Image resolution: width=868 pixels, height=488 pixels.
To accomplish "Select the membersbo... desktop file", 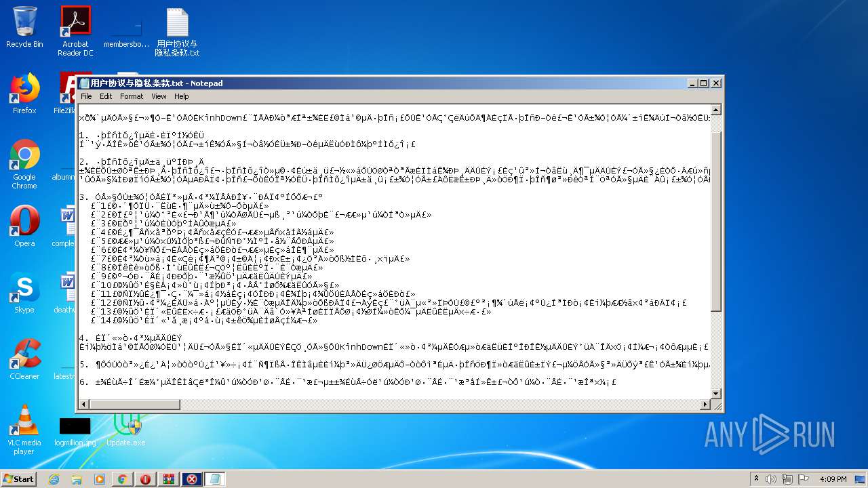I will (x=126, y=31).
